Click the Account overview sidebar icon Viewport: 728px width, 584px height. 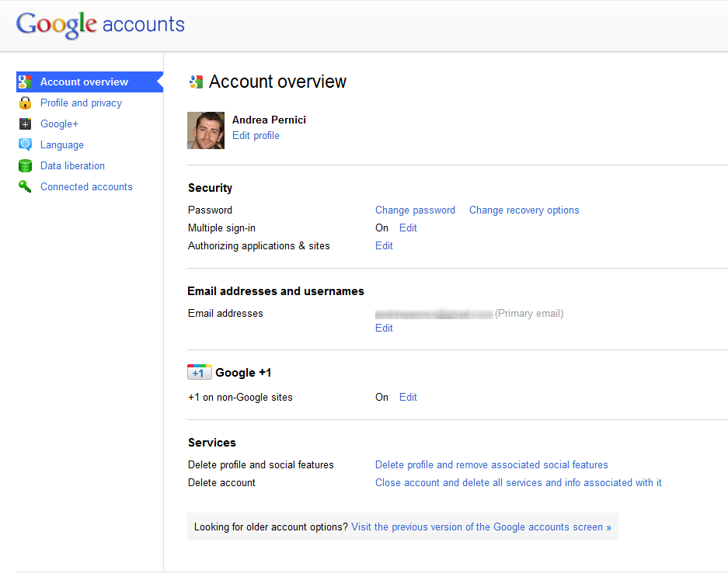pyautogui.click(x=26, y=82)
